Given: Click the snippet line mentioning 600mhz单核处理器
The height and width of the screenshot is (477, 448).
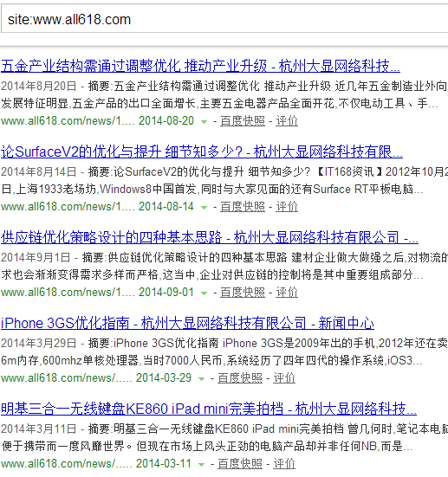Looking at the screenshot, I should pyautogui.click(x=211, y=361).
